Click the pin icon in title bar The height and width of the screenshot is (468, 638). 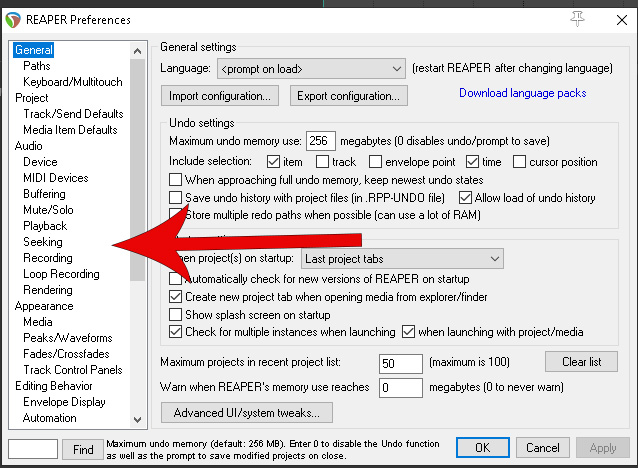(x=577, y=19)
